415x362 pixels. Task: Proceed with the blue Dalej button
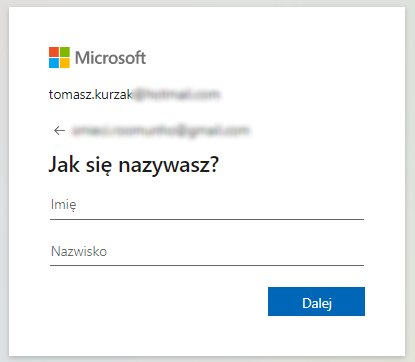[316, 301]
